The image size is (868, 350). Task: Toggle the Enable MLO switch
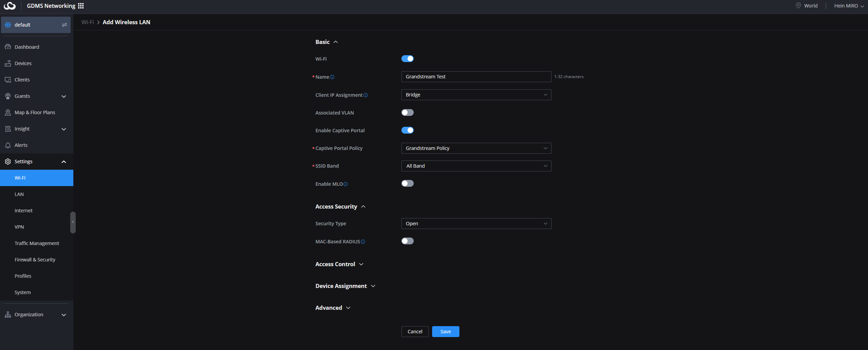[x=407, y=183]
